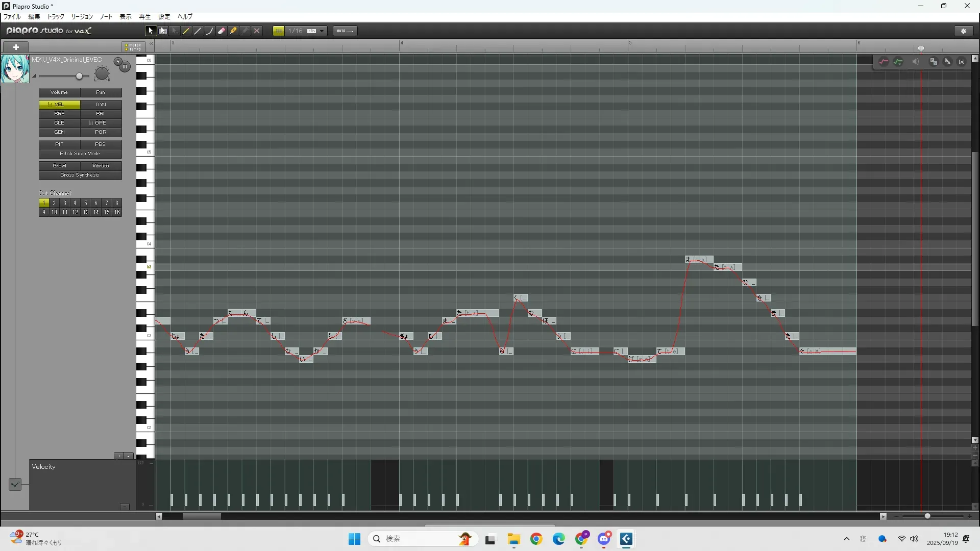Click the lyric language あA icon

coord(947,62)
